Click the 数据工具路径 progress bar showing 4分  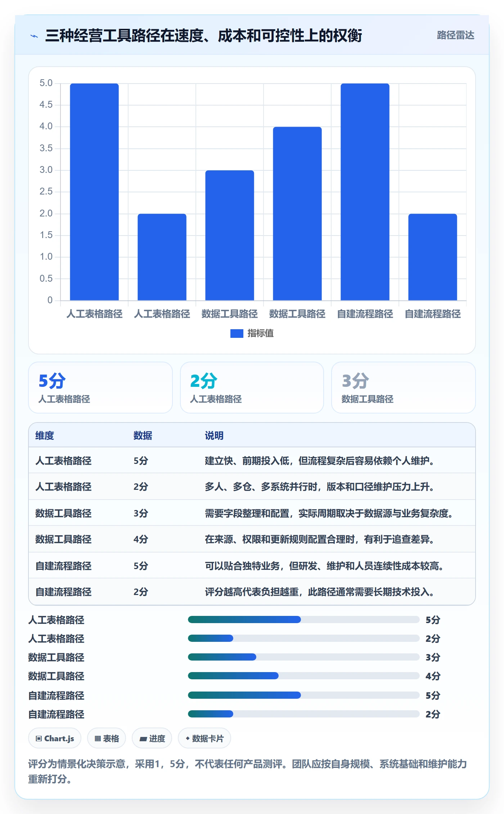304,676
